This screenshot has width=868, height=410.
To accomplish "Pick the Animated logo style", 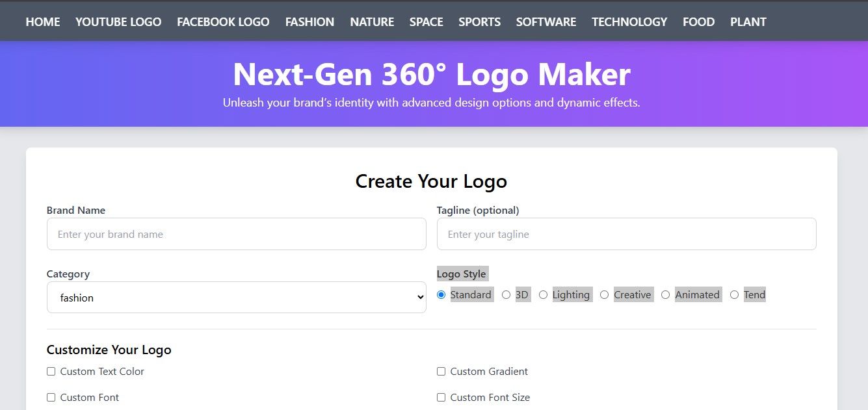I will click(666, 295).
